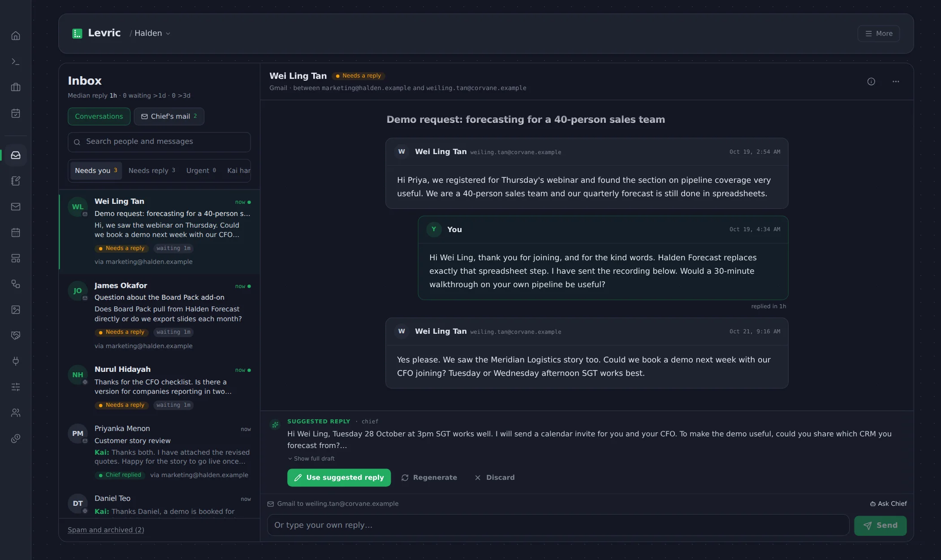Open Nurul Hidayah conversation
941x560 pixels.
click(x=160, y=388)
